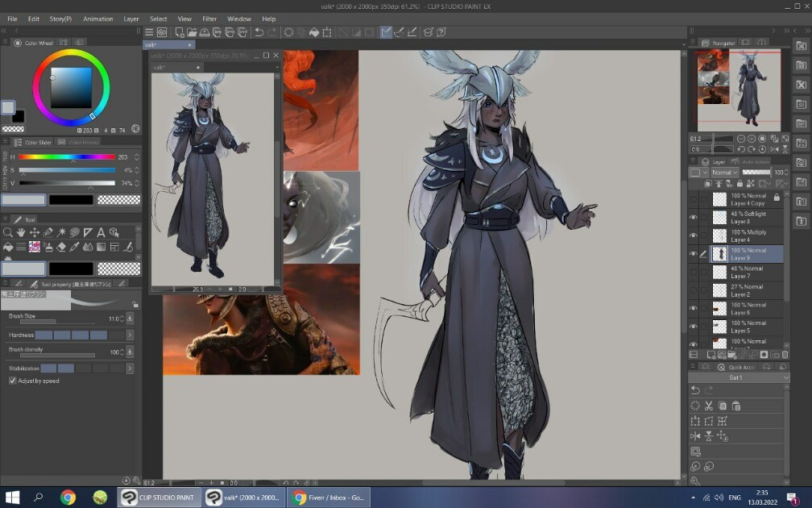Click the layer opacity 100 stepper
This screenshot has width=812, height=508.
click(x=786, y=173)
